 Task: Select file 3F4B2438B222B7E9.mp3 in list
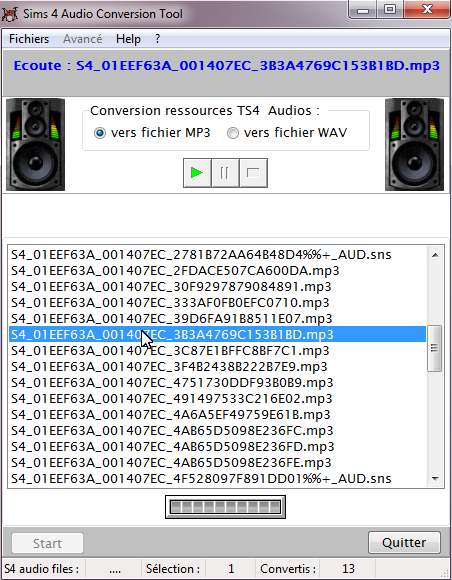217,367
